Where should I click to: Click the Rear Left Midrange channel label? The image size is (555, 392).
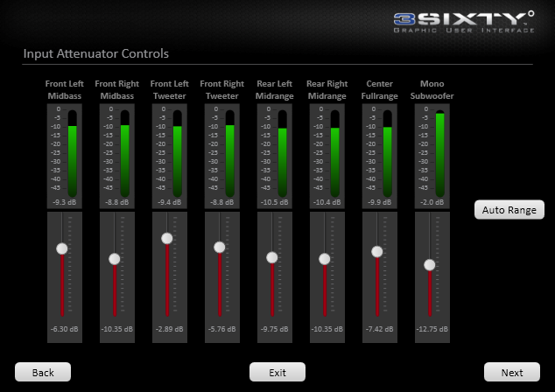pyautogui.click(x=275, y=90)
